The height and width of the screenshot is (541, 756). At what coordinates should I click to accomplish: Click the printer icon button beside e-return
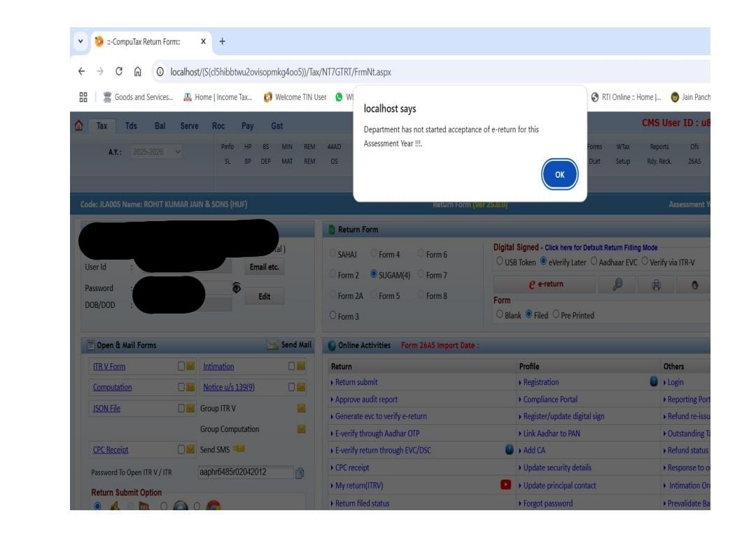tap(656, 284)
